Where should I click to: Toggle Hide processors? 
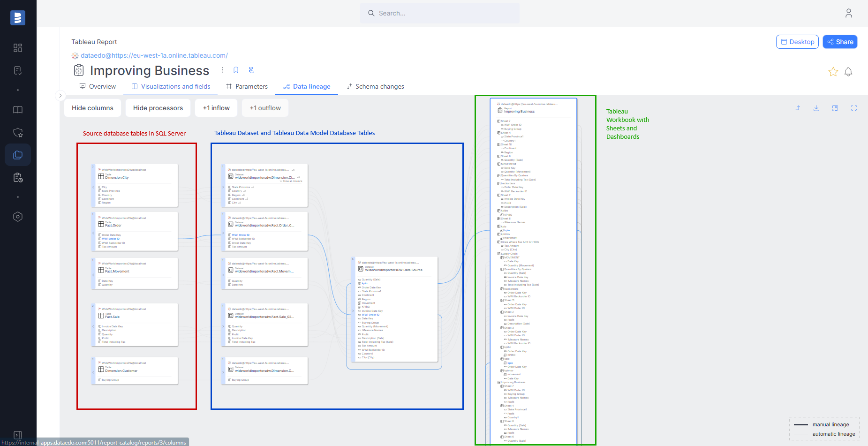tap(158, 108)
